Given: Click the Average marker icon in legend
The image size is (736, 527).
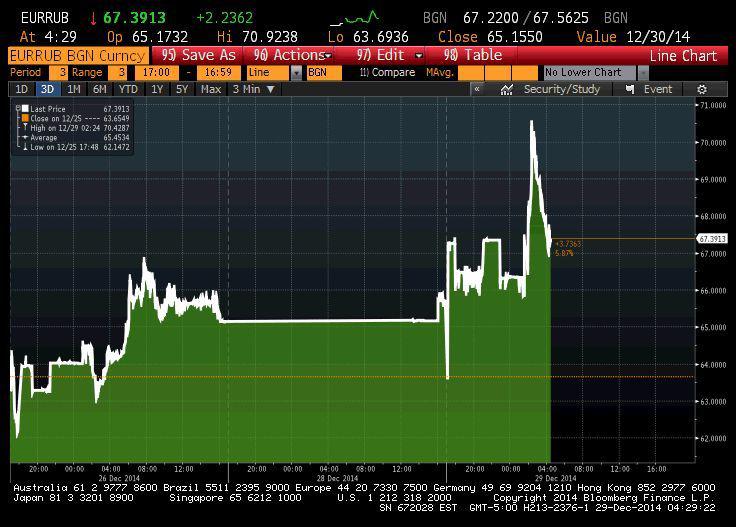Looking at the screenshot, I should [23, 138].
